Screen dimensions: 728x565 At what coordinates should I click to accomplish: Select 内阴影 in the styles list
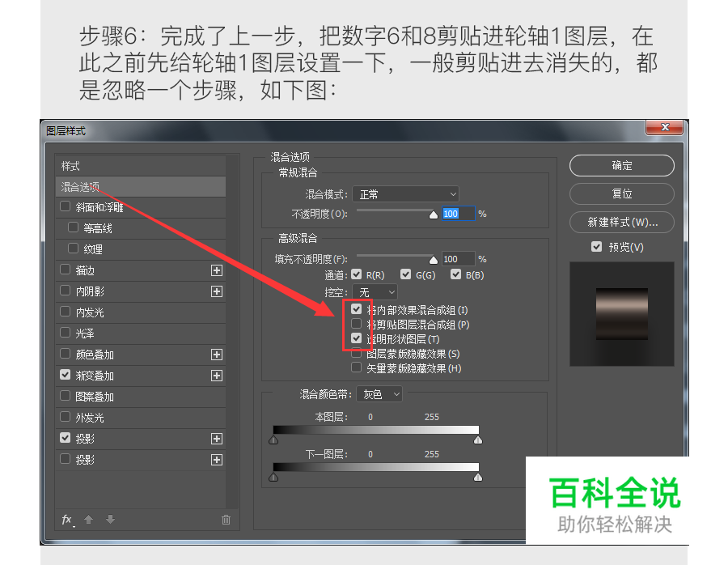[x=89, y=291]
